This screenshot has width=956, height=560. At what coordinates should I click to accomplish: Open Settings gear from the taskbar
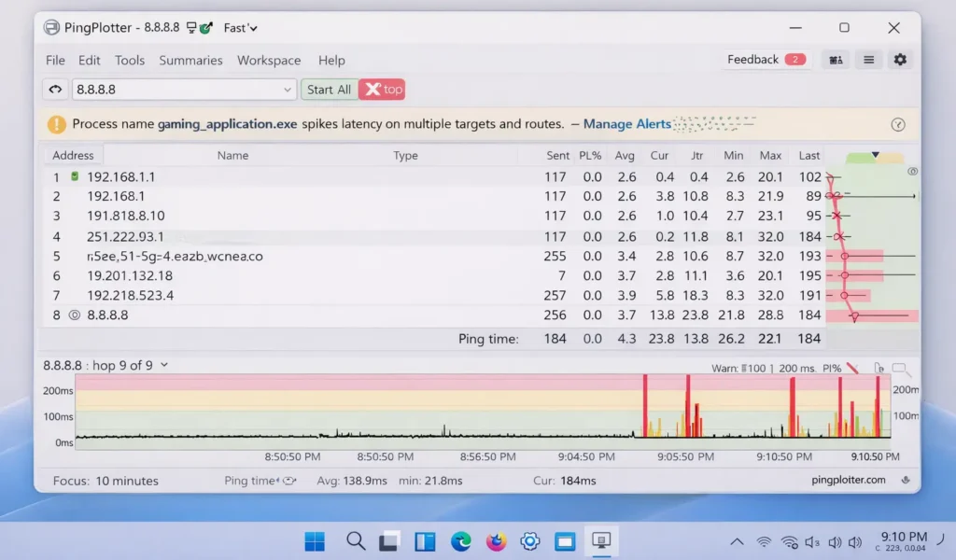[x=530, y=541]
